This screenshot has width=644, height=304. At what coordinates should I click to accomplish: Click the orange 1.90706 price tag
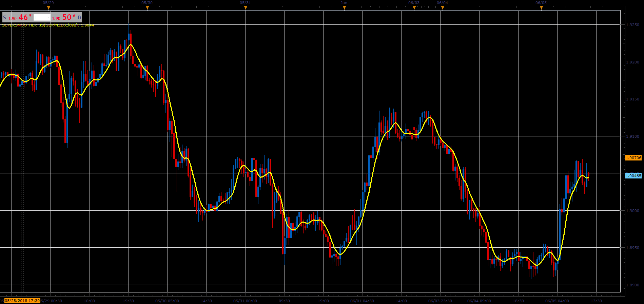(x=633, y=158)
